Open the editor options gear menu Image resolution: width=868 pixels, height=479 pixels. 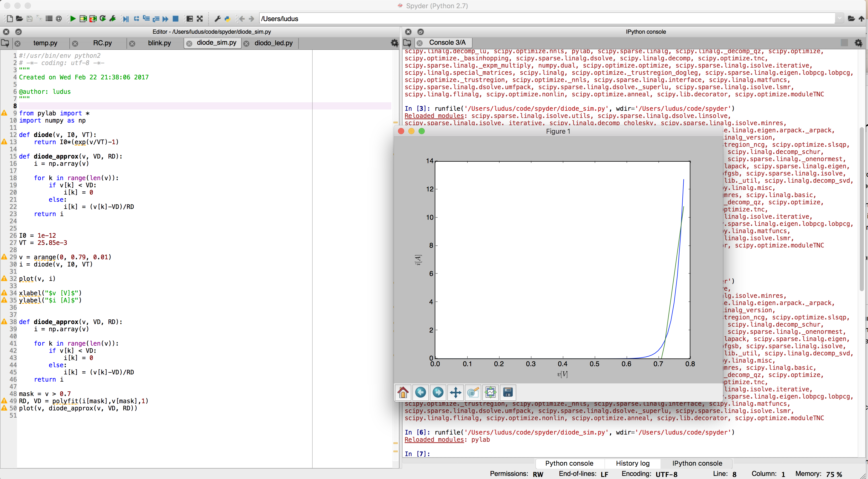tap(394, 43)
